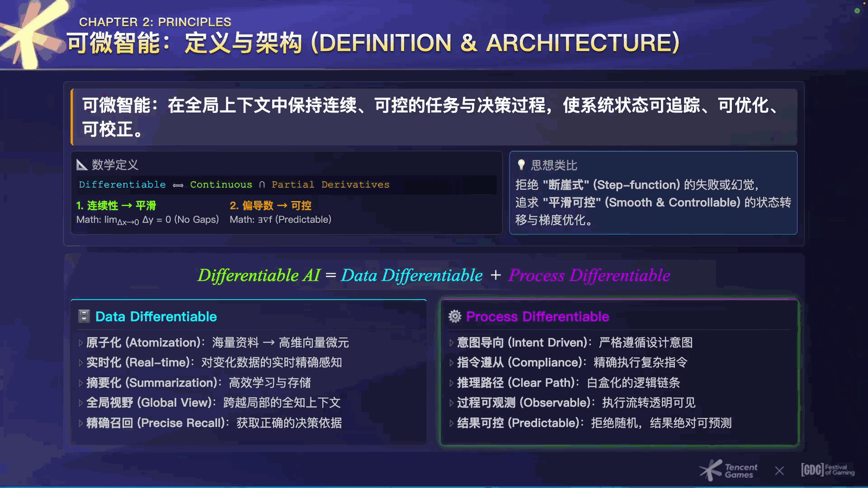Click the text 拒绝随机，结果绝对可预测
The image size is (868, 488).
coord(661,423)
